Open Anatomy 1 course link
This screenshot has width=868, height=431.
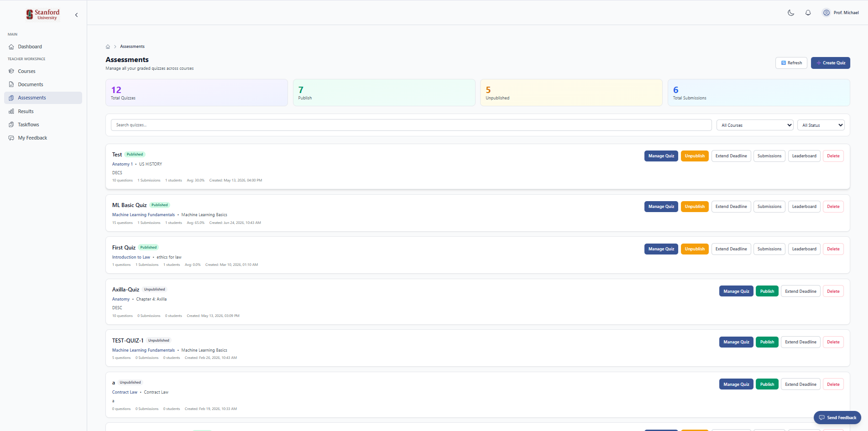click(122, 164)
